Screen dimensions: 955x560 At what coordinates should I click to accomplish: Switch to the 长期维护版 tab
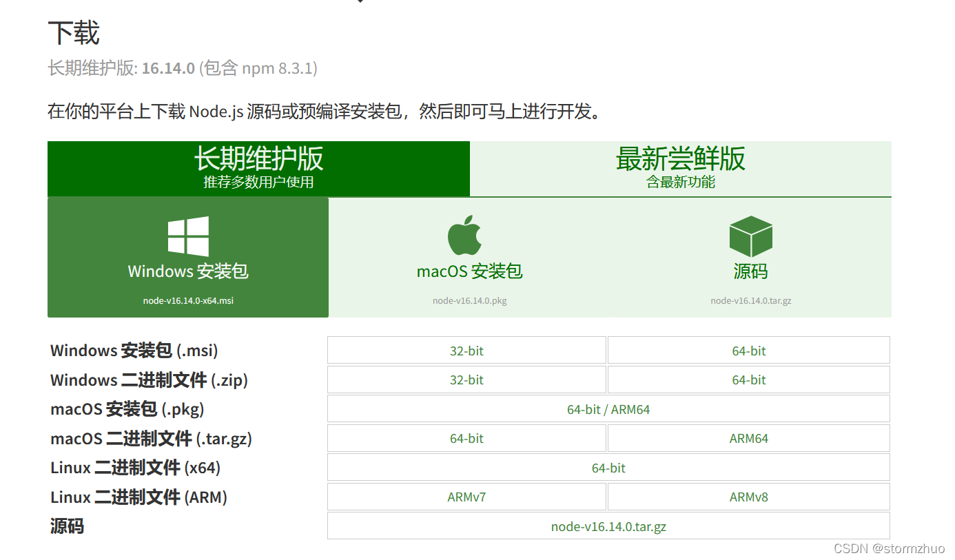click(x=258, y=169)
